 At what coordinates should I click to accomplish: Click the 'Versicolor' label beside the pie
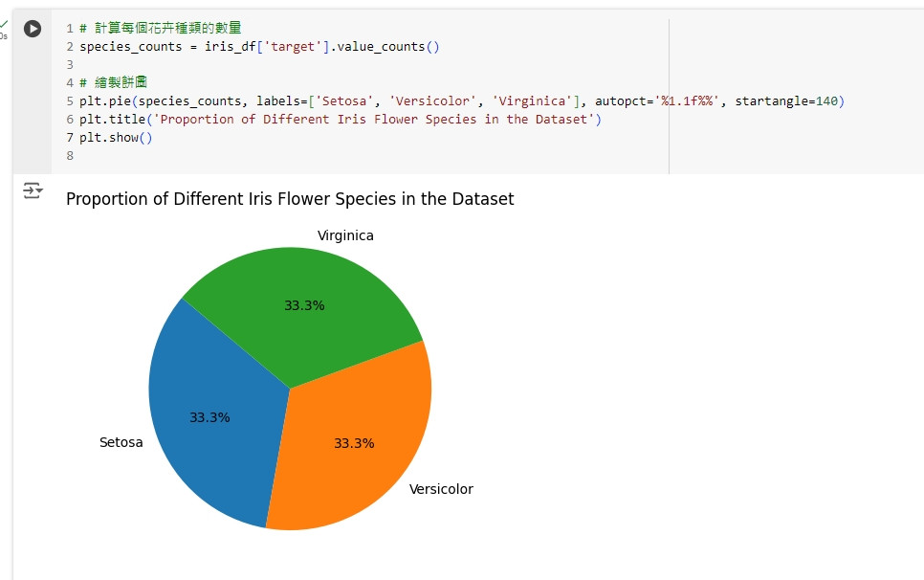(441, 489)
